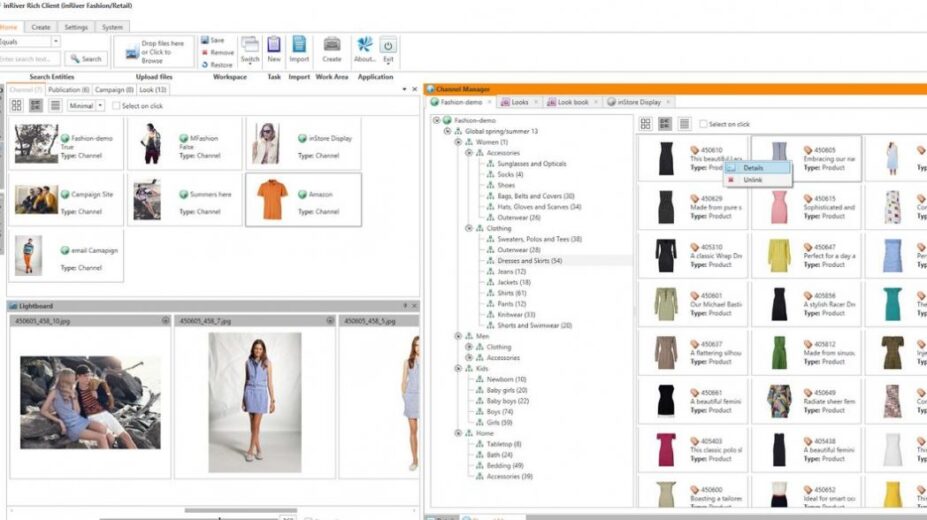Image resolution: width=927 pixels, height=520 pixels.
Task: Choose Details from the context menu
Action: tap(753, 167)
